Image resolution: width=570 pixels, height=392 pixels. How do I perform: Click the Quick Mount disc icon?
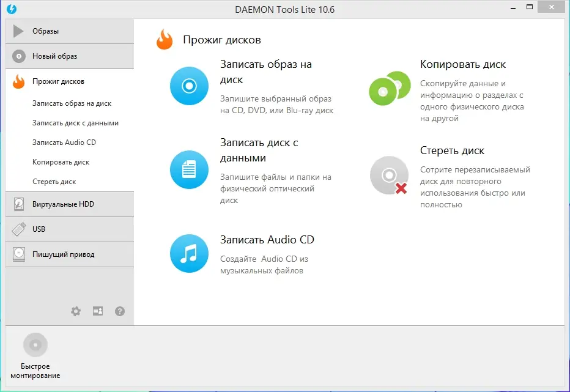(35, 345)
